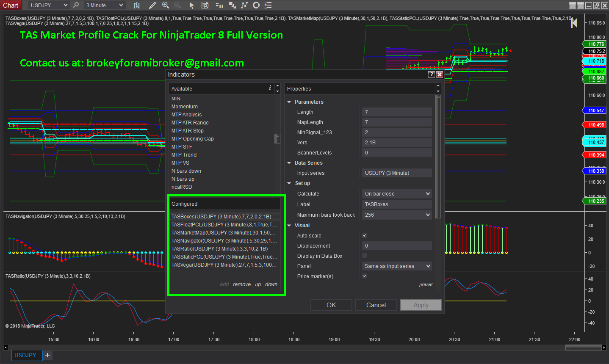Click the Properties panel scrollbar thumb
Image resolution: width=609 pixels, height=364 pixels.
click(x=438, y=157)
